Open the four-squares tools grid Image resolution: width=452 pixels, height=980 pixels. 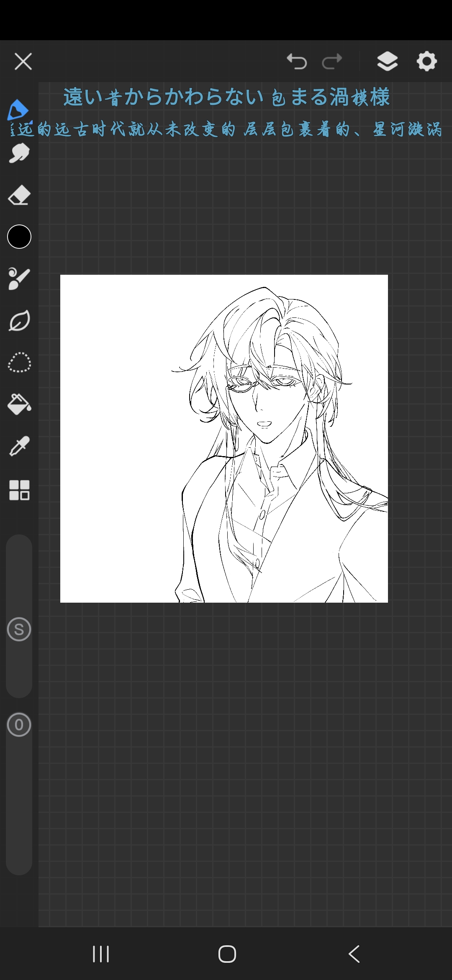(19, 490)
